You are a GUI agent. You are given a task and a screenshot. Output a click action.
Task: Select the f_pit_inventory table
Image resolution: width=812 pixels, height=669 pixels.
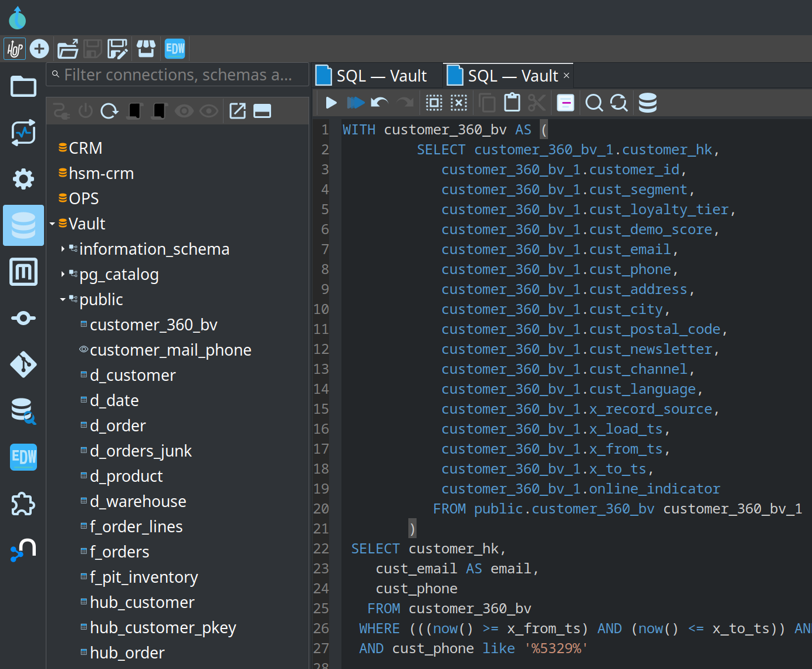coord(144,577)
